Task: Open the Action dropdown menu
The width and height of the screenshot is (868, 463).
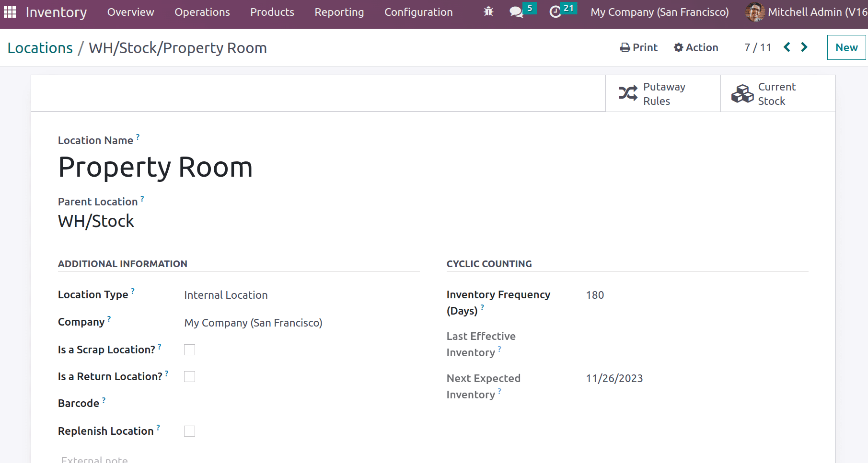Action: pos(696,47)
